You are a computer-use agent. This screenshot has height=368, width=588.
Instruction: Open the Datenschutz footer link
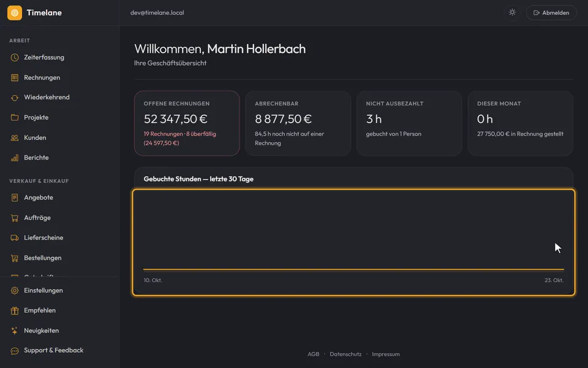(345, 354)
